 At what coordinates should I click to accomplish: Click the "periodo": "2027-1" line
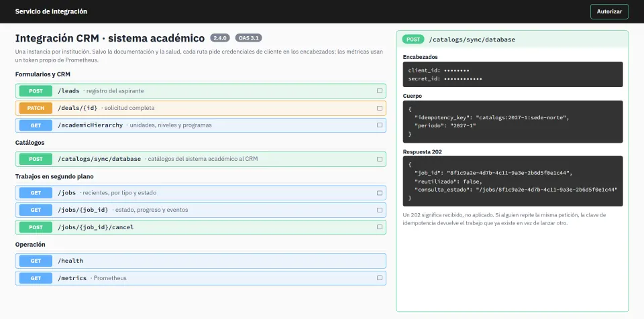click(445, 125)
